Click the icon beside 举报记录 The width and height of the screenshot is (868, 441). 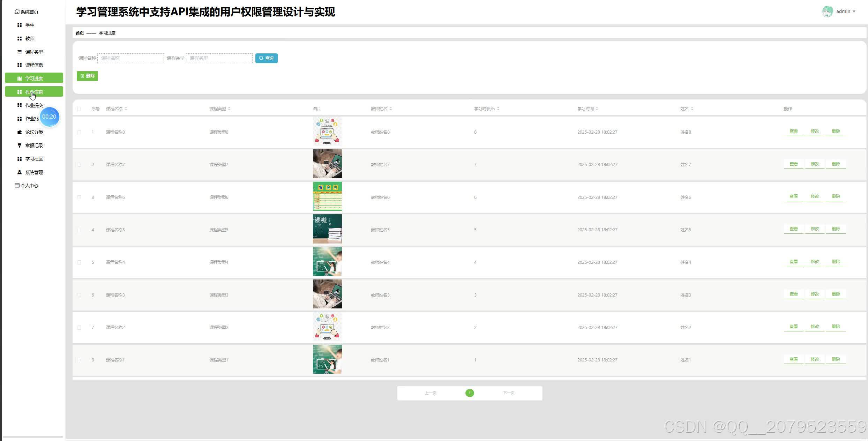[20, 145]
